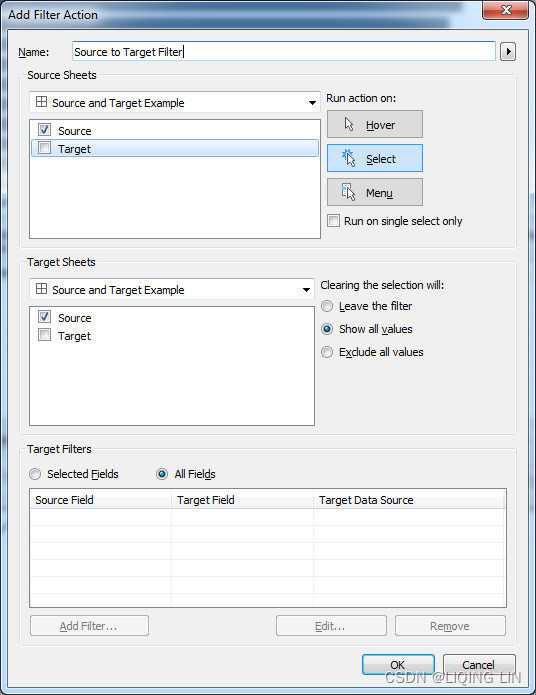536x695 pixels.
Task: Select 'Source' label in Source Sheets list
Action: click(74, 131)
